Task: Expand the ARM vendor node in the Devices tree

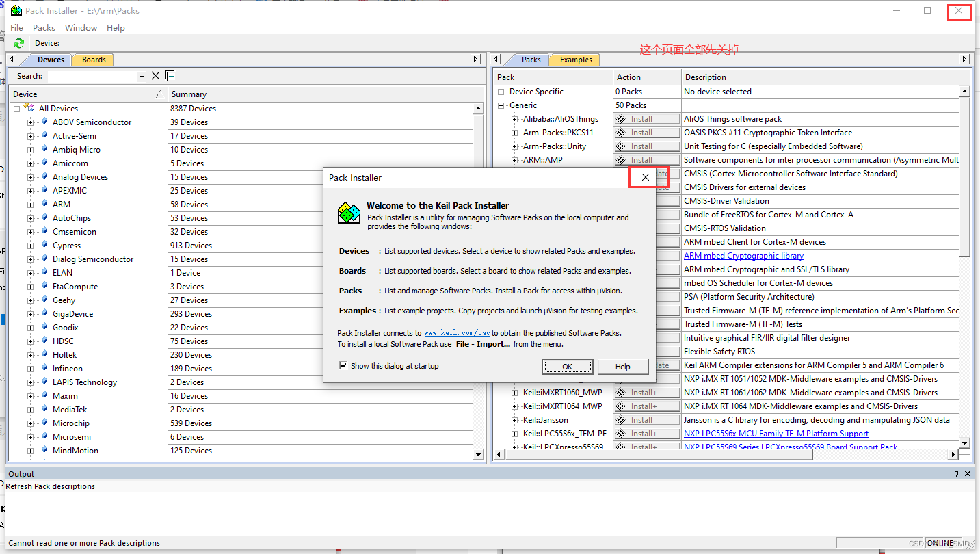Action: click(31, 205)
